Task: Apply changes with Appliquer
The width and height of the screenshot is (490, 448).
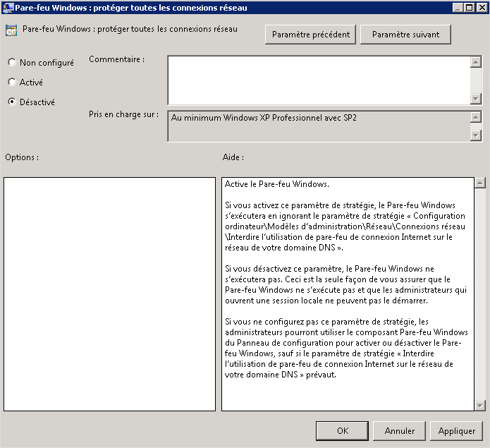Action: [456, 431]
